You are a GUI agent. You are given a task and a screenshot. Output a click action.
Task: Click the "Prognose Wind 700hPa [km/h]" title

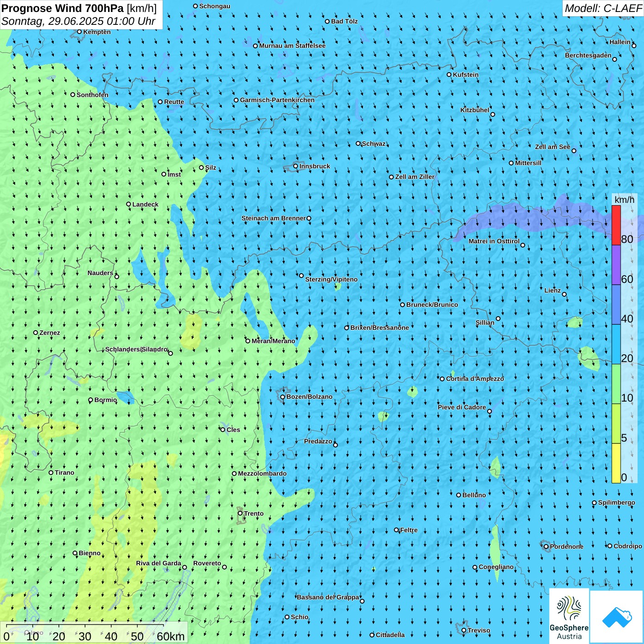coord(79,8)
